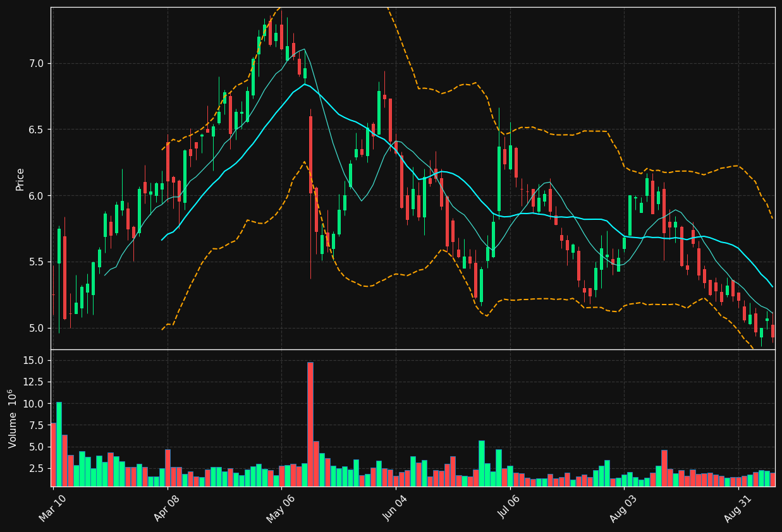
Task: Click the Mar 10 date label
Action: tap(52, 508)
